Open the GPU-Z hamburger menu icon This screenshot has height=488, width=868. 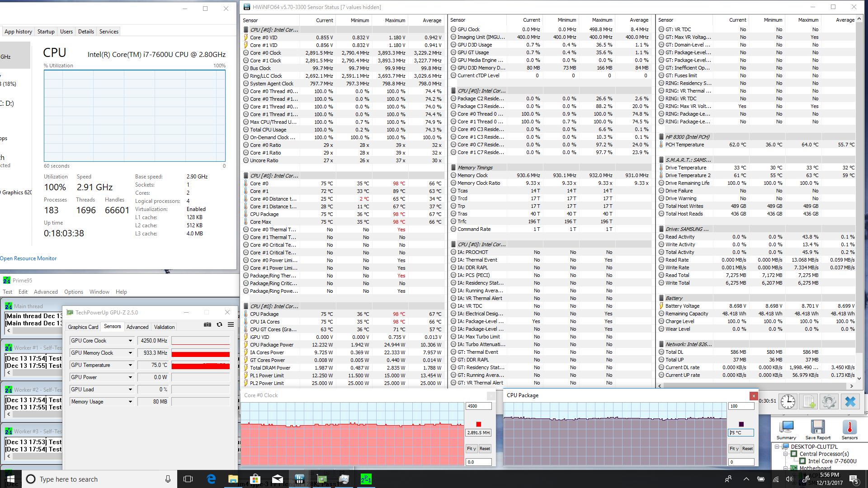point(231,324)
